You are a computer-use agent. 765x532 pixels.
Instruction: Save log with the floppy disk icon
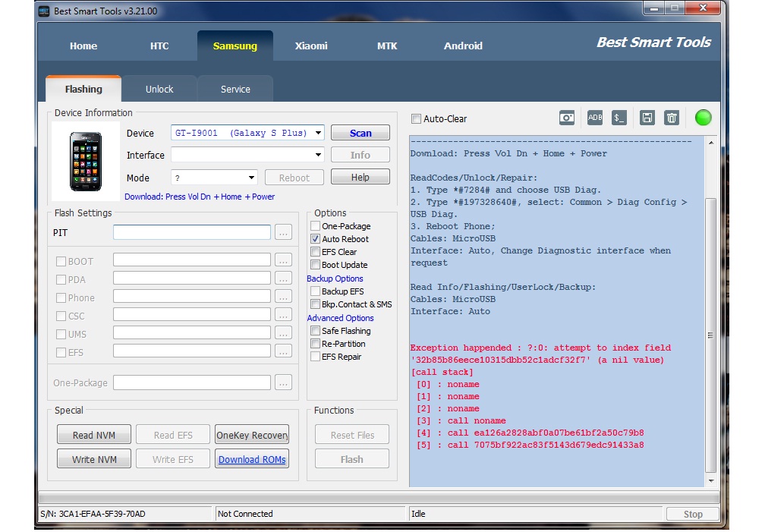[x=647, y=118]
